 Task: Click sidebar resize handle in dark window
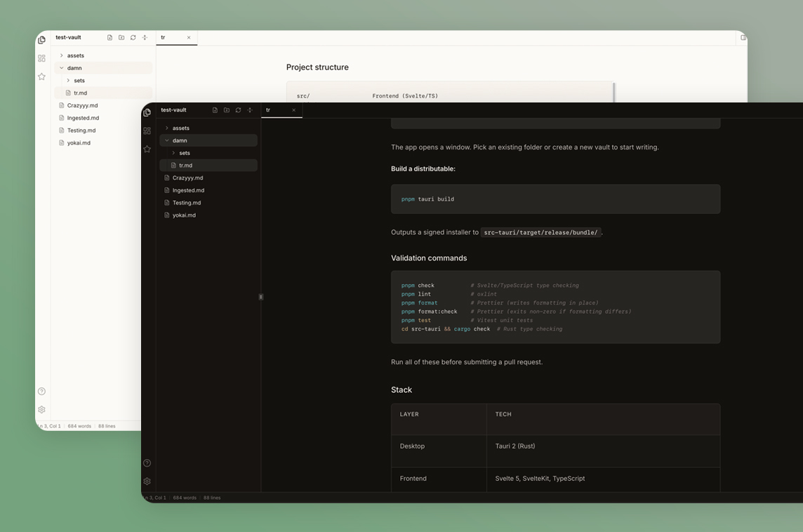[x=261, y=297]
